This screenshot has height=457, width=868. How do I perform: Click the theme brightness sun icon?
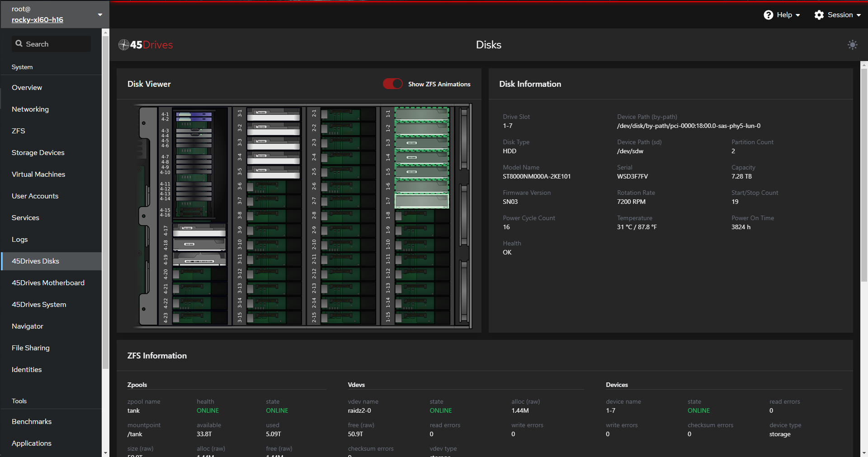(x=852, y=45)
